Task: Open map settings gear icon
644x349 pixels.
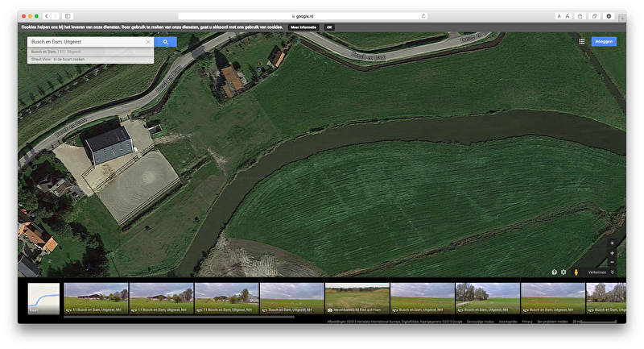Action: click(563, 272)
